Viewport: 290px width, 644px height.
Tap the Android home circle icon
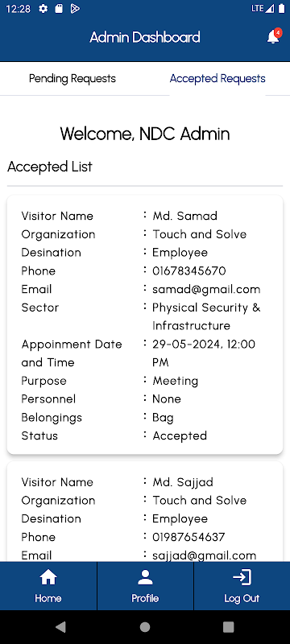pyautogui.click(x=145, y=627)
